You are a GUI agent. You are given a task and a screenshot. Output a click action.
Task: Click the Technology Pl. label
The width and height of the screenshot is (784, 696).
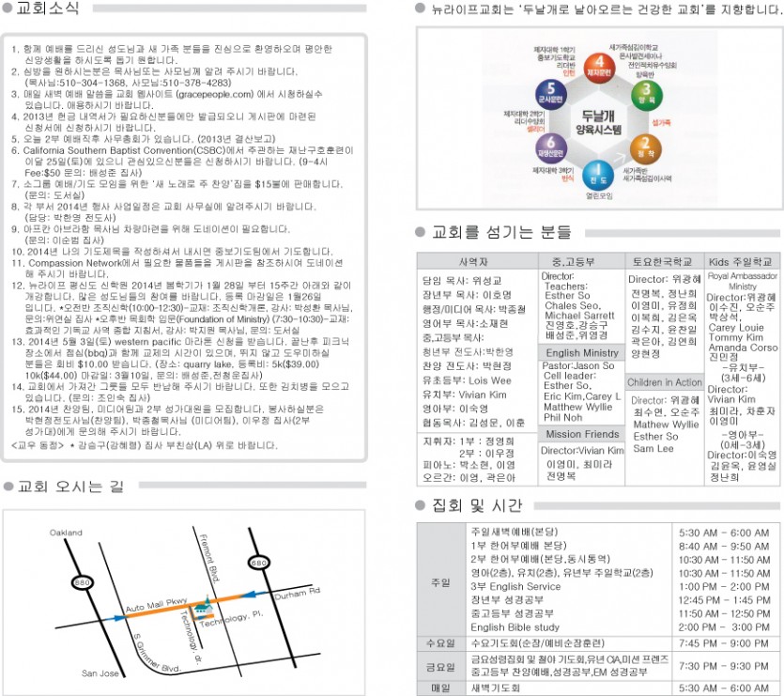(231, 618)
